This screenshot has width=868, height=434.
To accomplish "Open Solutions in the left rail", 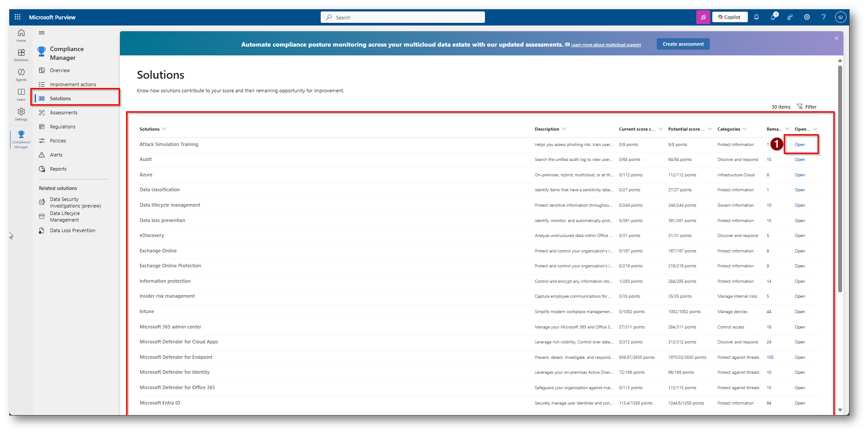I will pyautogui.click(x=21, y=55).
